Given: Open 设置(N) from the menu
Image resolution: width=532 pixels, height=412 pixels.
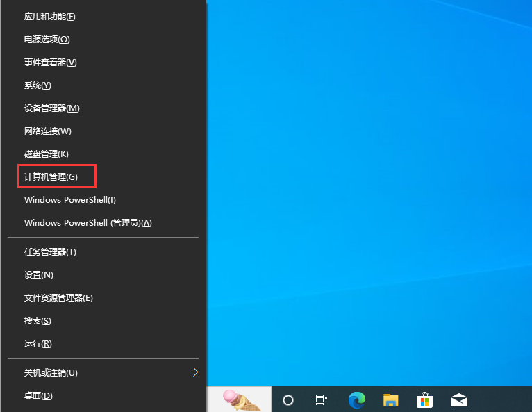Looking at the screenshot, I should pyautogui.click(x=103, y=275).
